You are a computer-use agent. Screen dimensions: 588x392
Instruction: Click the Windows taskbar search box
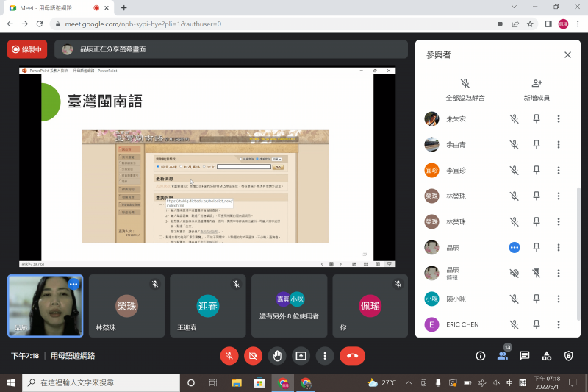tap(101, 382)
